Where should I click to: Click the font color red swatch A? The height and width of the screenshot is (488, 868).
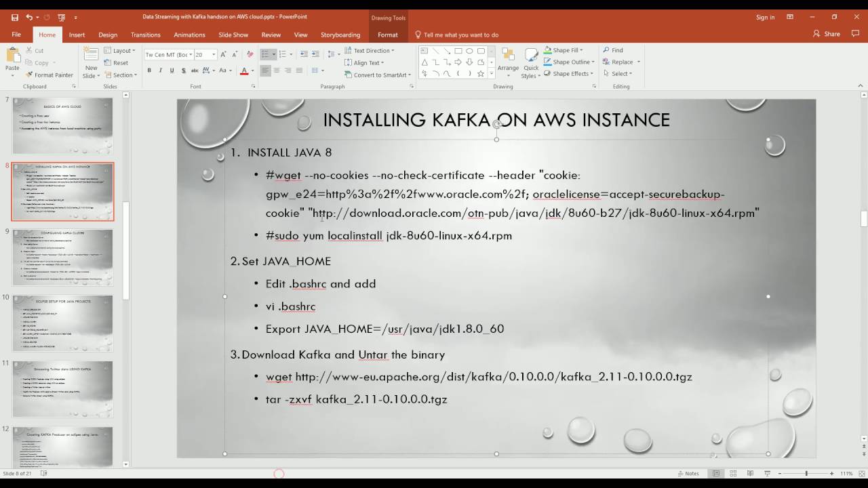coord(244,70)
